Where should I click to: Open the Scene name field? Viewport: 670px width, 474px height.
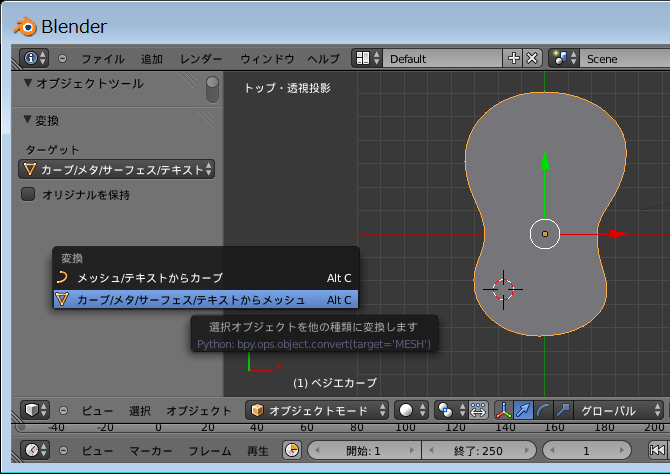point(625,58)
